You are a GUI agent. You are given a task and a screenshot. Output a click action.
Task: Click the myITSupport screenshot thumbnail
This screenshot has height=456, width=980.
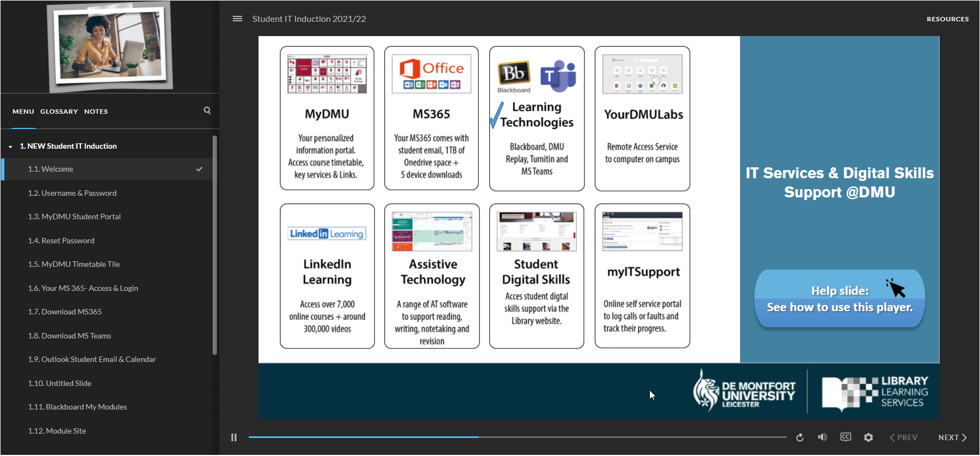642,231
